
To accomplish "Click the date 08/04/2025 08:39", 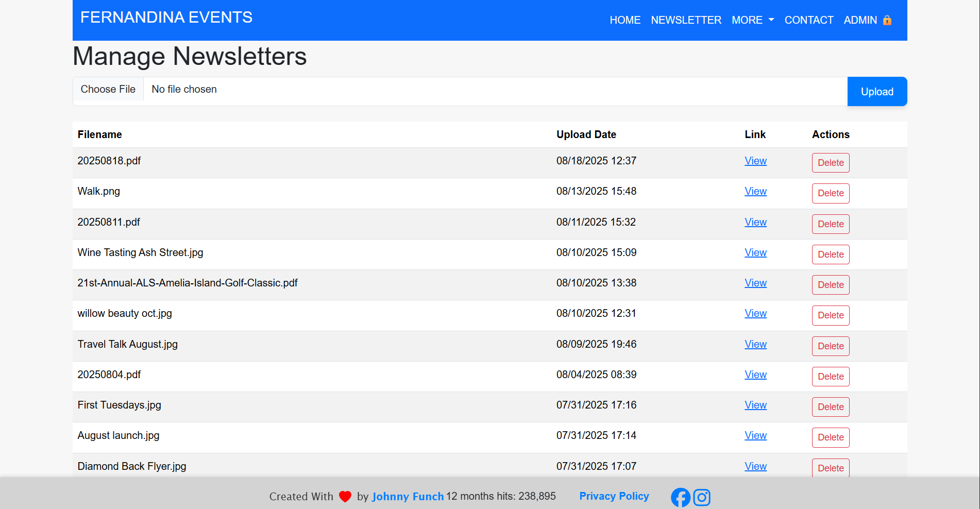I will pyautogui.click(x=596, y=375).
